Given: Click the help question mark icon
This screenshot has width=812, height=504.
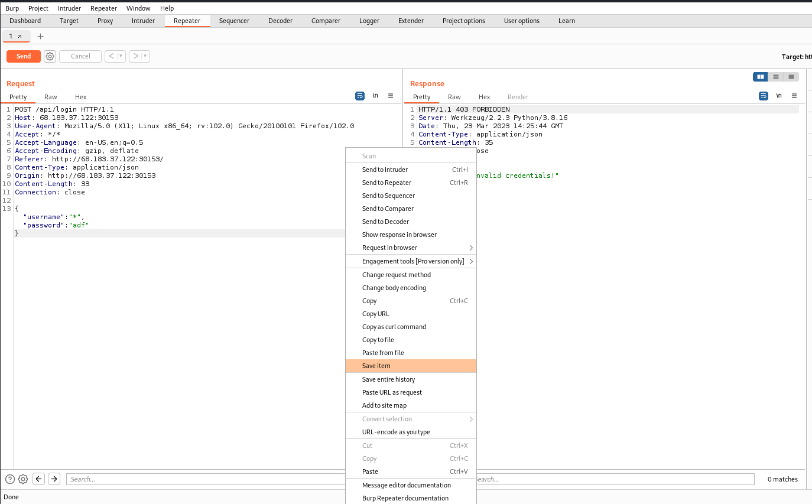Looking at the screenshot, I should tap(10, 479).
